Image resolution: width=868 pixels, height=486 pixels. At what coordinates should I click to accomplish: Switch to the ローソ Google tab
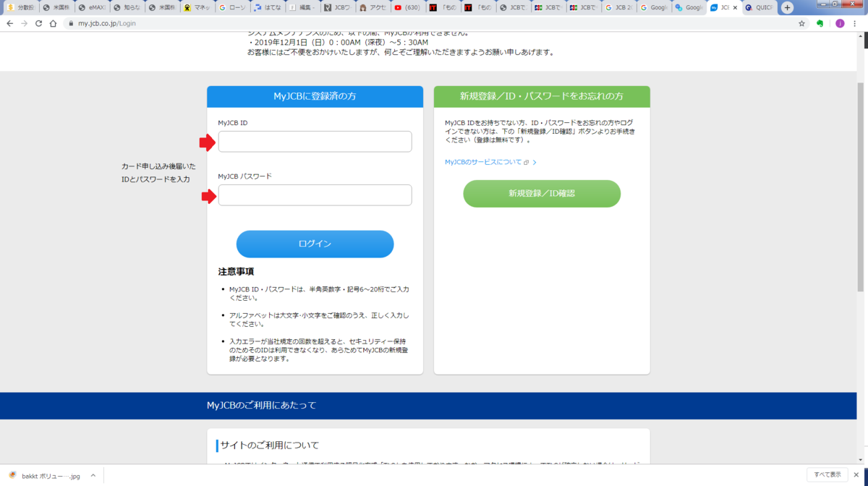[233, 8]
